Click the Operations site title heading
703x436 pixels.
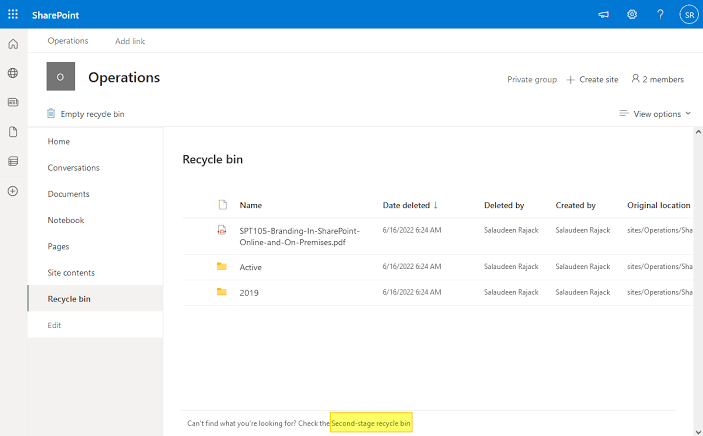pyautogui.click(x=124, y=77)
